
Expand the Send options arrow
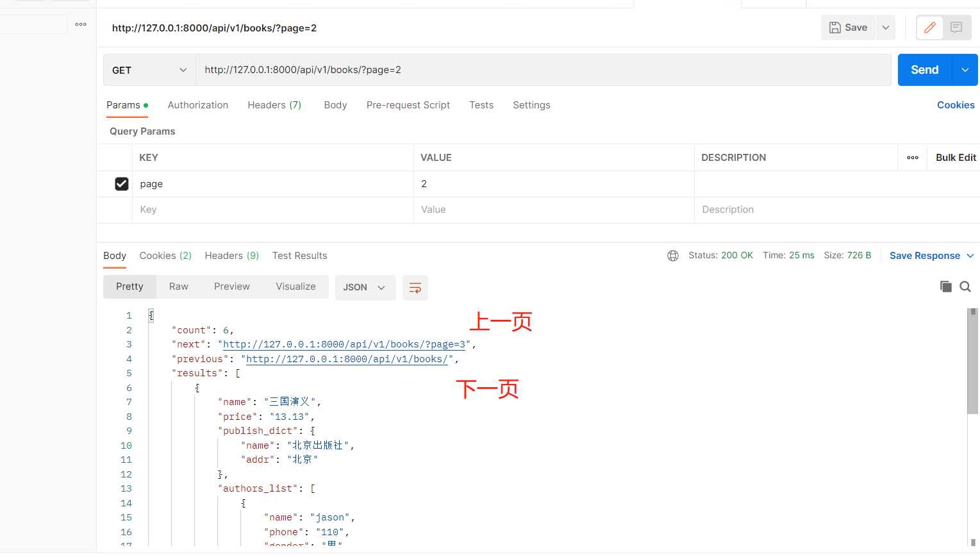(965, 70)
